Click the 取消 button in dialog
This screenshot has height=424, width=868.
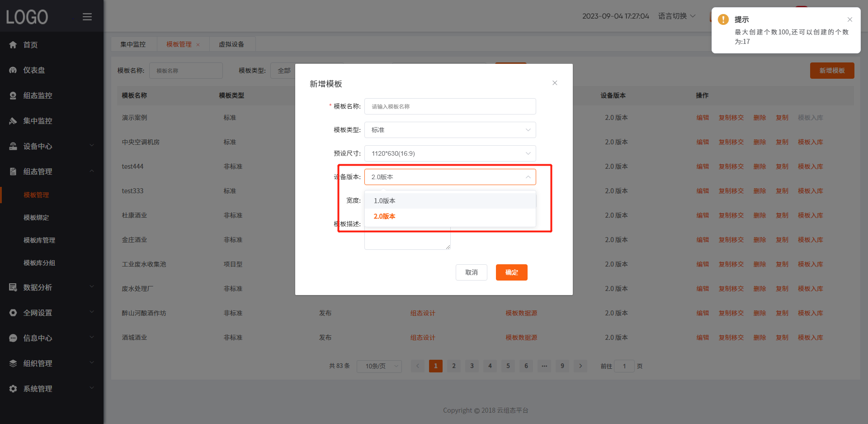pyautogui.click(x=472, y=272)
